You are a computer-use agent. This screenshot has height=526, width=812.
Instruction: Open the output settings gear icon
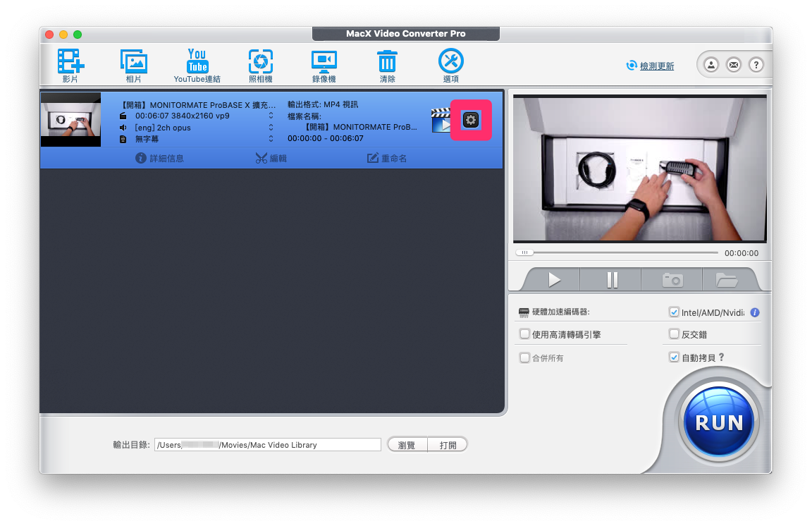(470, 120)
